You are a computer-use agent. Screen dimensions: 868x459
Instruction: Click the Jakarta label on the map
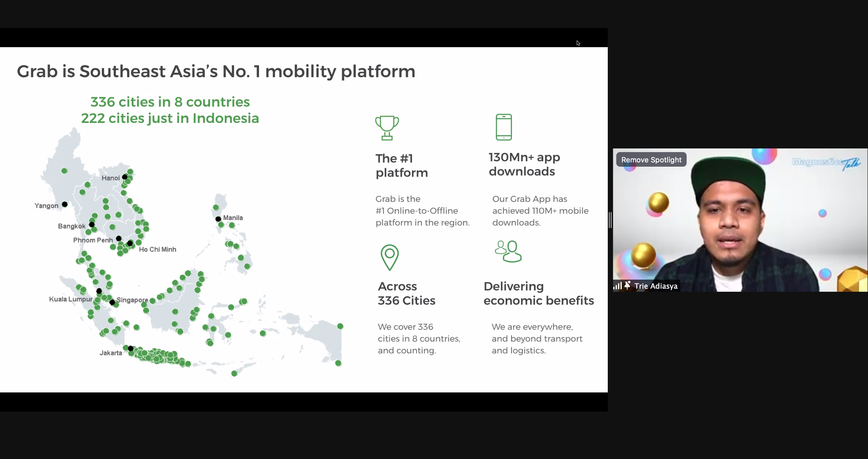pos(111,353)
